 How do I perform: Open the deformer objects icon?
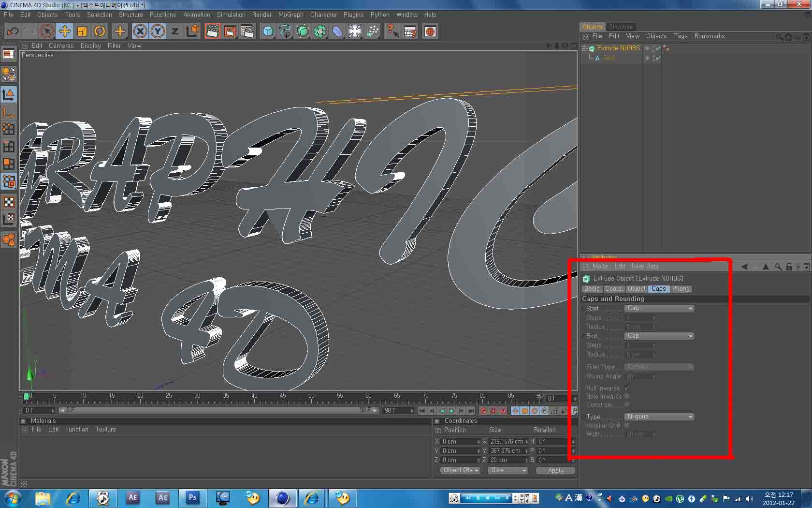[x=337, y=31]
